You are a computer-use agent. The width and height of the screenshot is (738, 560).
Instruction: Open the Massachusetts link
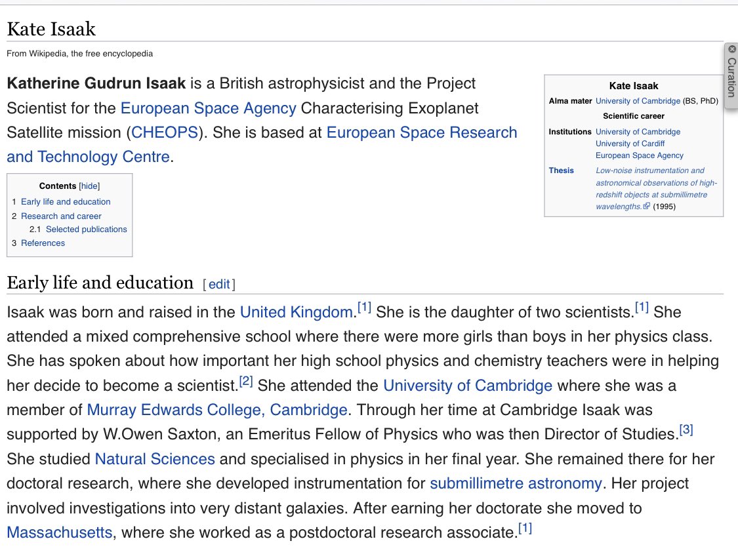tap(59, 532)
